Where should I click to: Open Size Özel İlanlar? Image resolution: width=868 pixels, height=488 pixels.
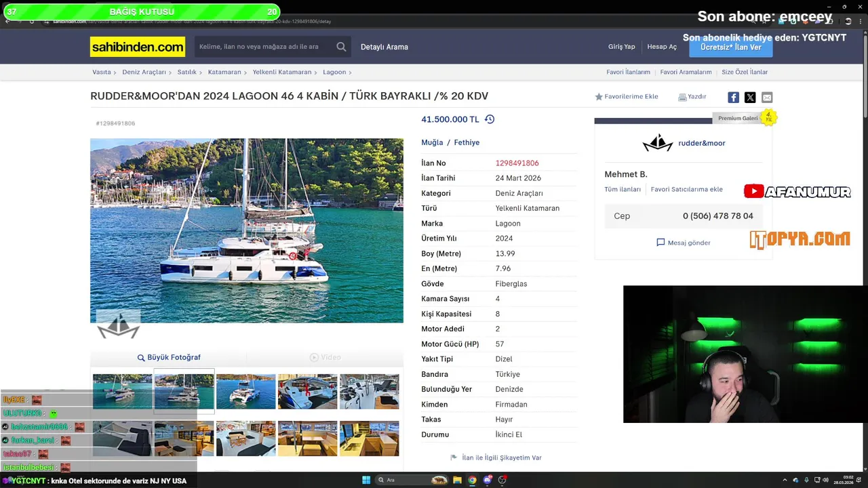click(x=745, y=72)
